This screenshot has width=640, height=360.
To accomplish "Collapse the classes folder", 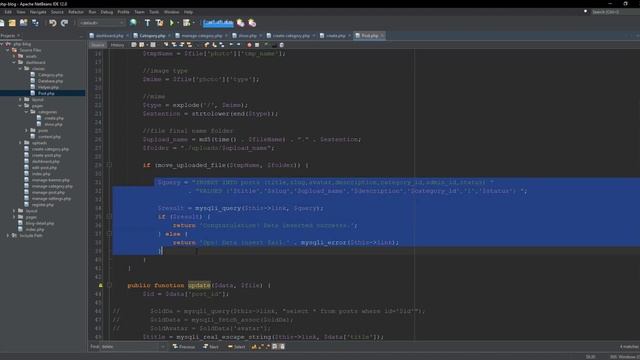I will [x=20, y=69].
